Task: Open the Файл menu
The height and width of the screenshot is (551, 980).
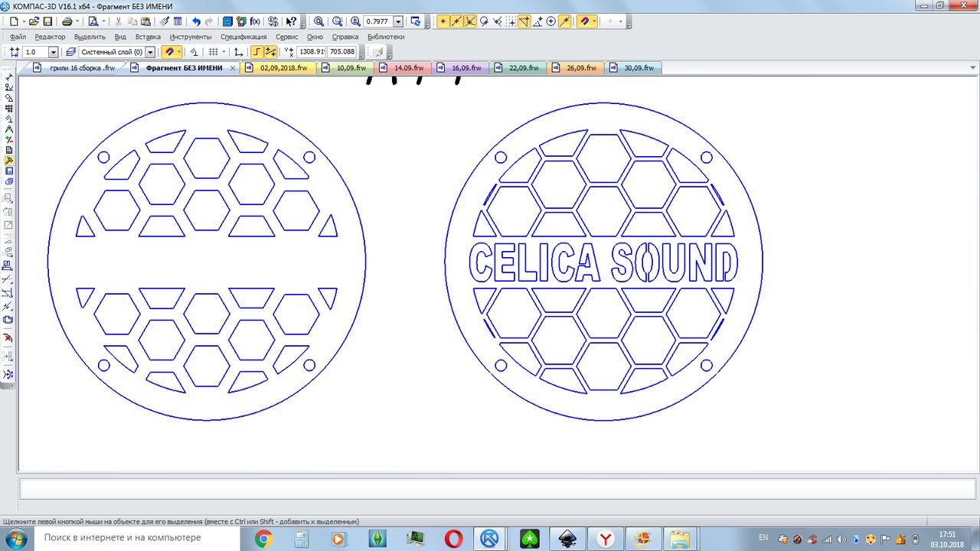Action: 18,37
